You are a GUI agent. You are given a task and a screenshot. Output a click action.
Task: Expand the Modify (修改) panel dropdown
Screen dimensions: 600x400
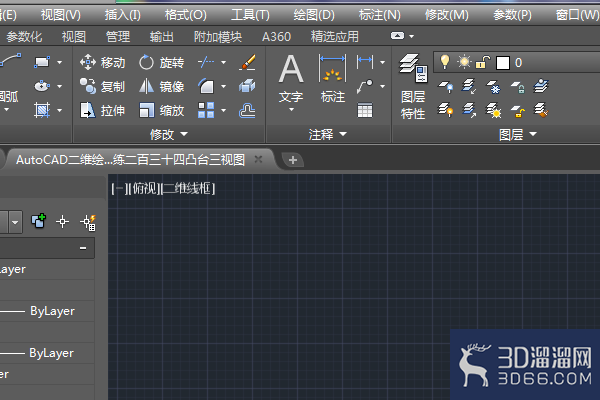point(169,134)
